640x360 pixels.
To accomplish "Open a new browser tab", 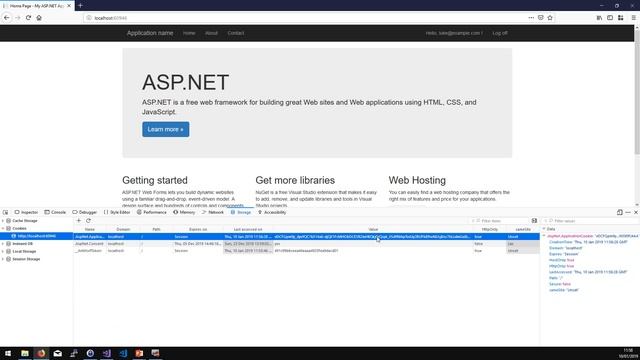I will (x=80, y=6).
